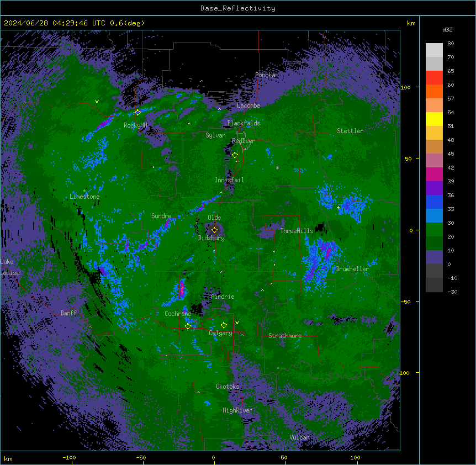The height and width of the screenshot is (465, 476).
Task: Select the yellow diamond marker between Olds and Didsbury
Action: [x=215, y=230]
